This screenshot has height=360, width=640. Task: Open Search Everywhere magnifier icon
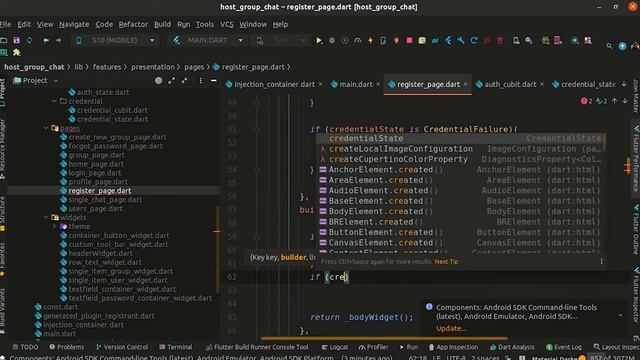pyautogui.click(x=609, y=46)
